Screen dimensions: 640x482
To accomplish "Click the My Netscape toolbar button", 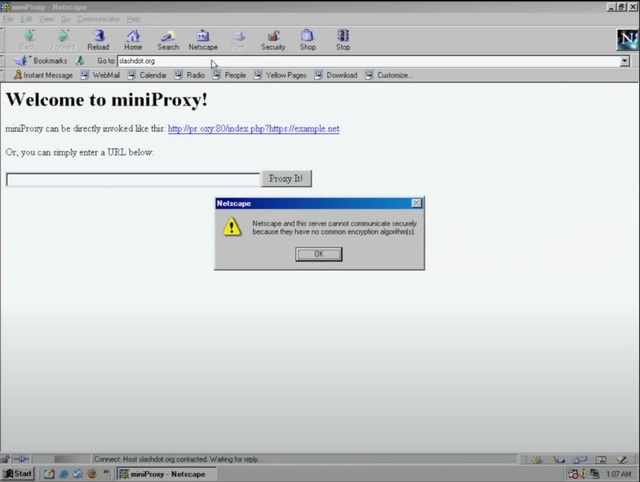I will [x=203, y=40].
